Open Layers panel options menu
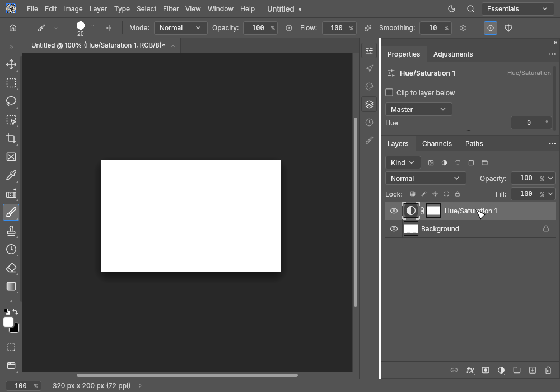The height and width of the screenshot is (392, 560). tap(552, 144)
